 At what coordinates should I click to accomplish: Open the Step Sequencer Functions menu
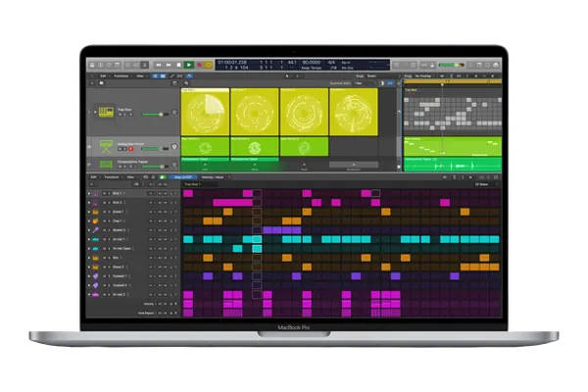point(112,177)
